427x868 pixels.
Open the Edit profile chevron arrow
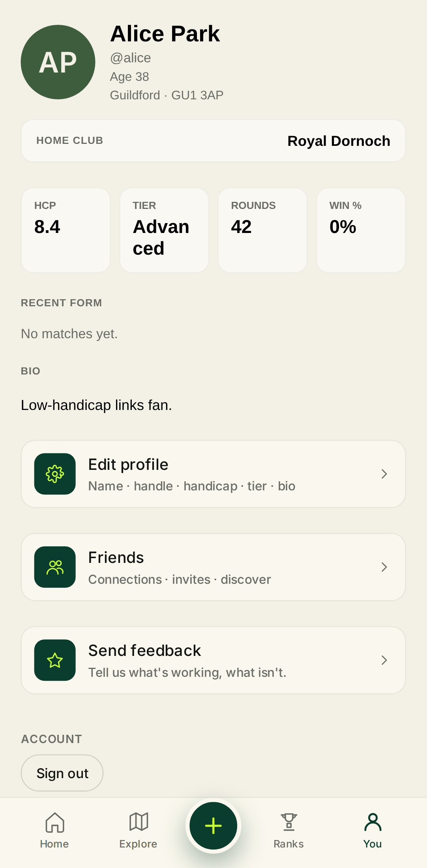pos(384,474)
